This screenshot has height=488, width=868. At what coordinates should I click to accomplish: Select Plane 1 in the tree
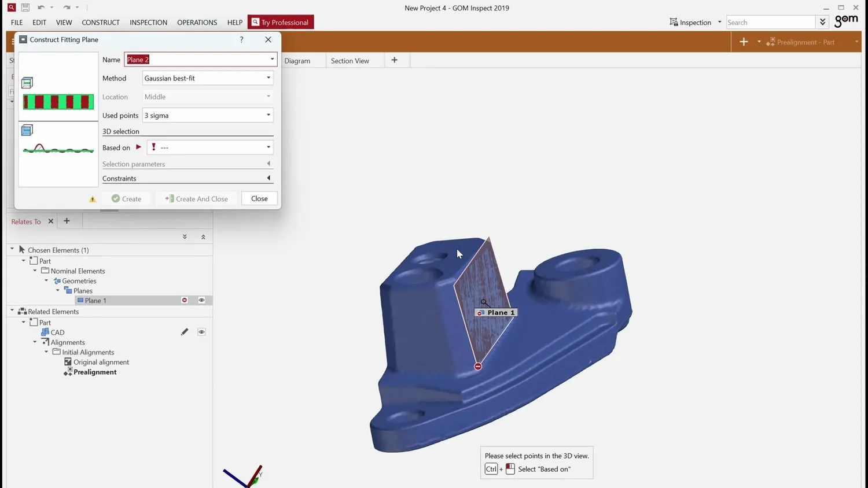pyautogui.click(x=95, y=301)
